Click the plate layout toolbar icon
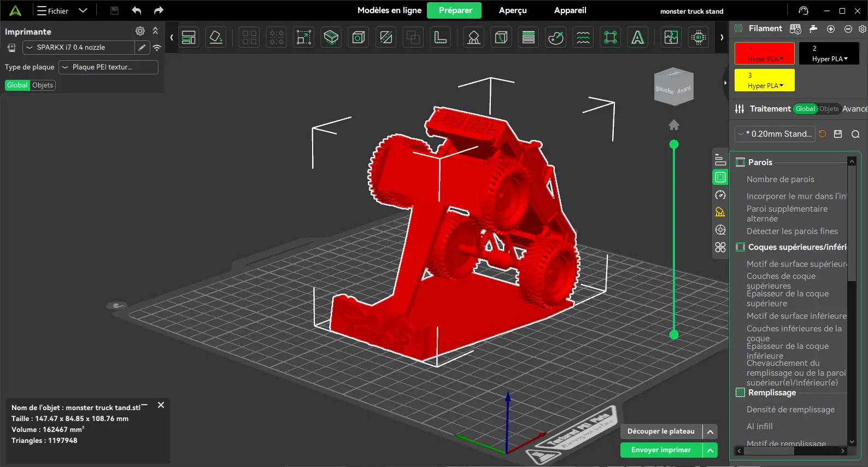This screenshot has height=467, width=868. 189,37
